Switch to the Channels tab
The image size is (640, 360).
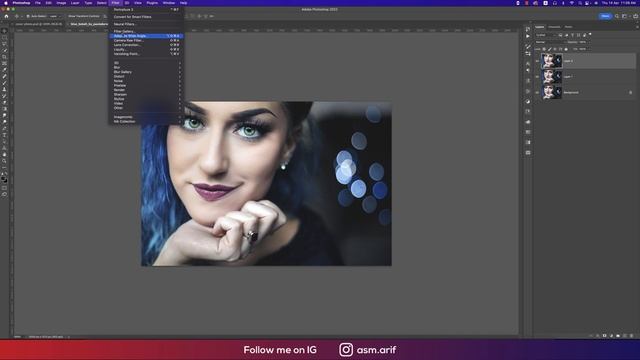pyautogui.click(x=554, y=27)
